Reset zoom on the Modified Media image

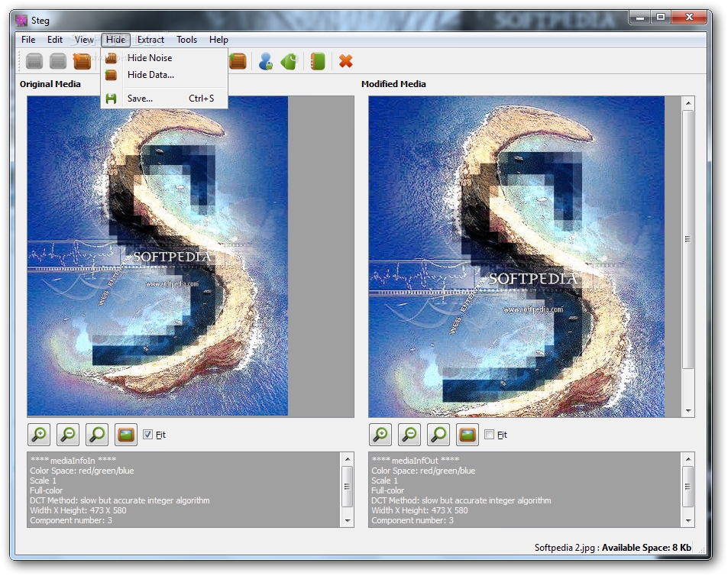point(438,435)
